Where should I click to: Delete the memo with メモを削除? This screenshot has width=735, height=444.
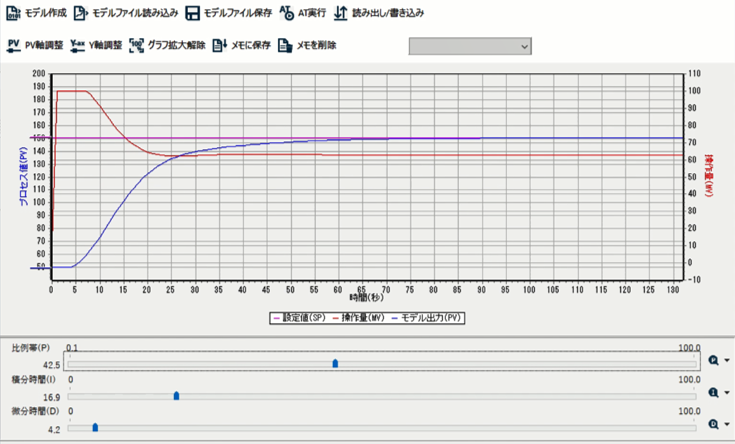coord(285,45)
